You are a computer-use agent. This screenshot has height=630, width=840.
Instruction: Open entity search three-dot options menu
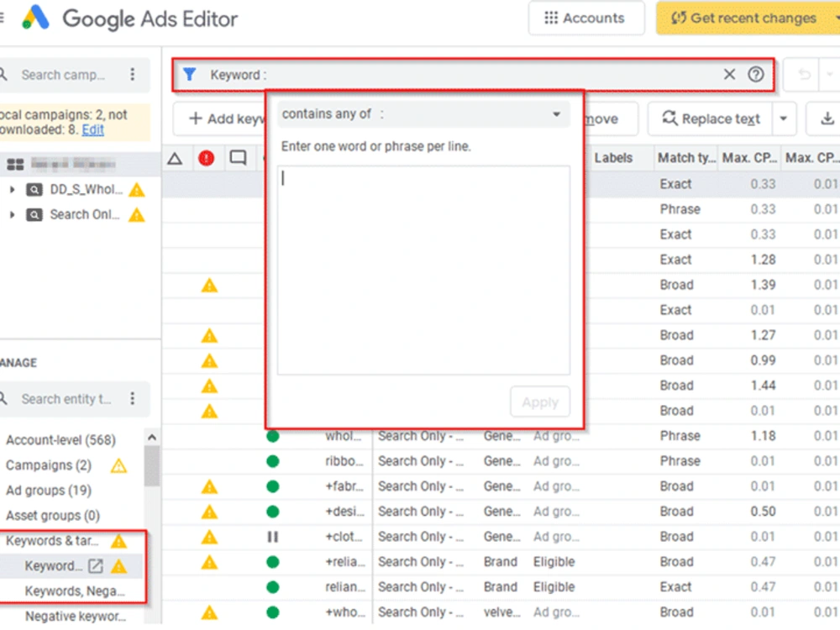(x=133, y=398)
